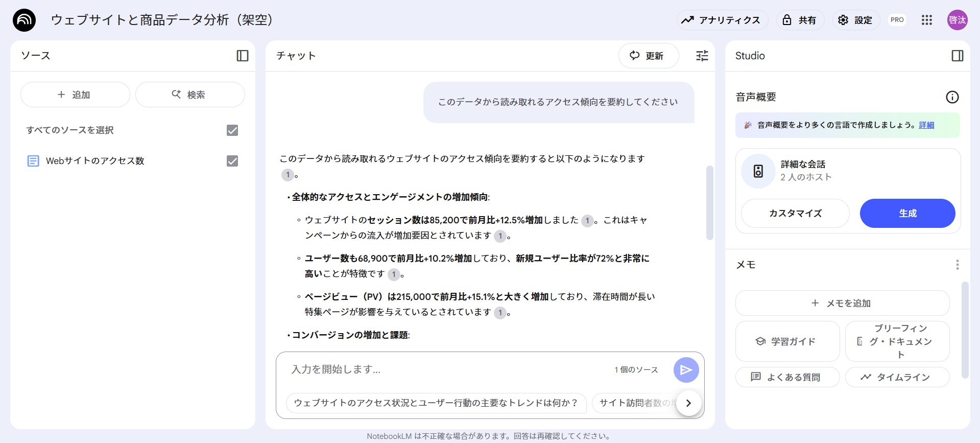Open citation 1 after 増加要因とされています
980x443 pixels.
[x=500, y=236]
